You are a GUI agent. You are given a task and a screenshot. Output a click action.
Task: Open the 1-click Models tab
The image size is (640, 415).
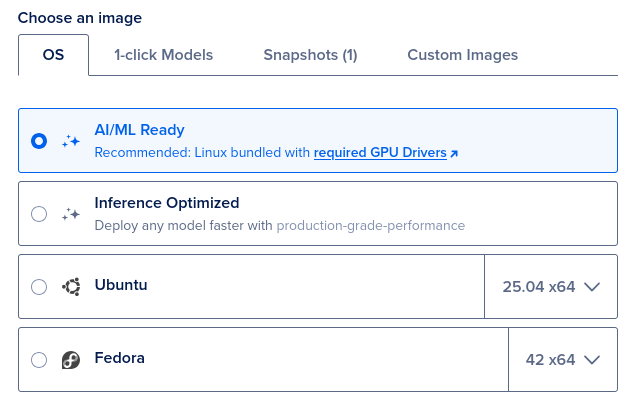coord(163,55)
